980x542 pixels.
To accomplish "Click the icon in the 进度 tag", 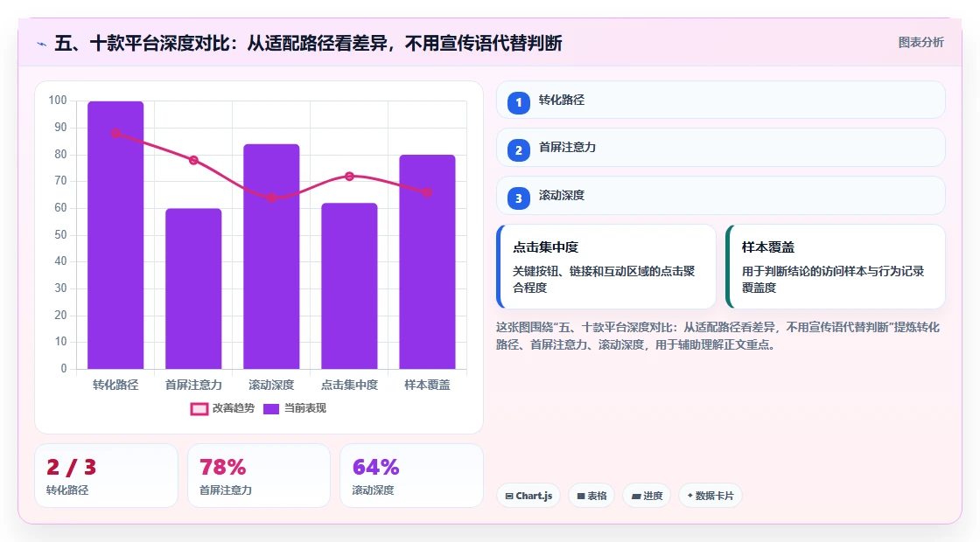I will [x=635, y=496].
